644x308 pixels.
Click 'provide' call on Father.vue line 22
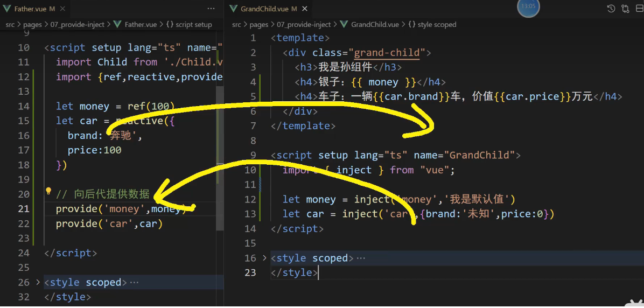pos(77,224)
